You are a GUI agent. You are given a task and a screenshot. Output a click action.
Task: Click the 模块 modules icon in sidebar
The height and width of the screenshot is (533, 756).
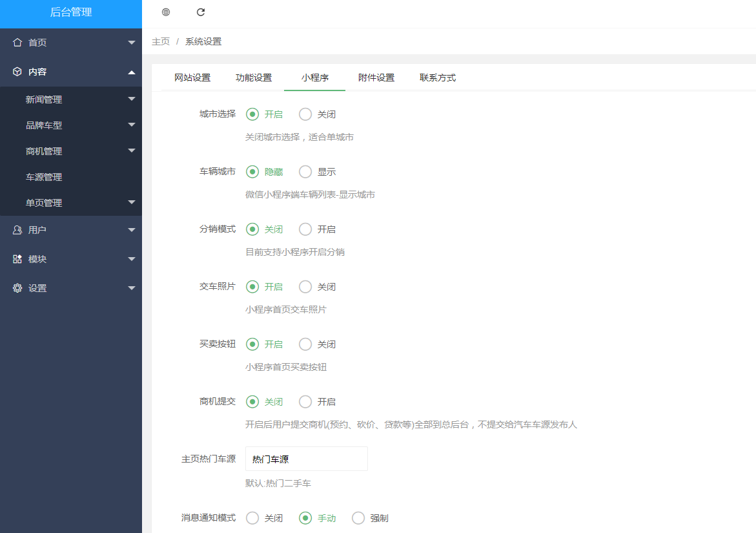pyautogui.click(x=17, y=258)
